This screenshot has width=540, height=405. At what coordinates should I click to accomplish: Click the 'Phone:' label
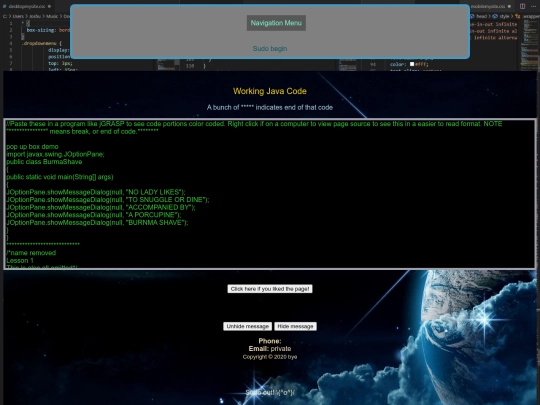(x=270, y=341)
